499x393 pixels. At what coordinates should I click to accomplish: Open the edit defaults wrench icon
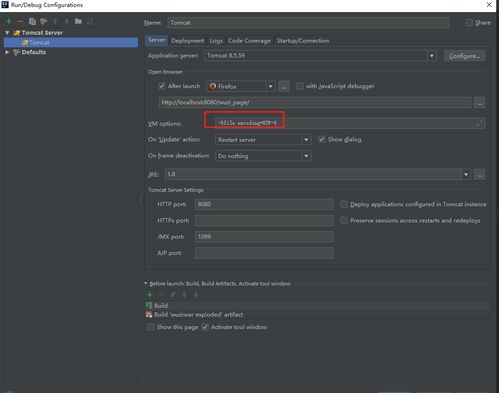[x=43, y=21]
